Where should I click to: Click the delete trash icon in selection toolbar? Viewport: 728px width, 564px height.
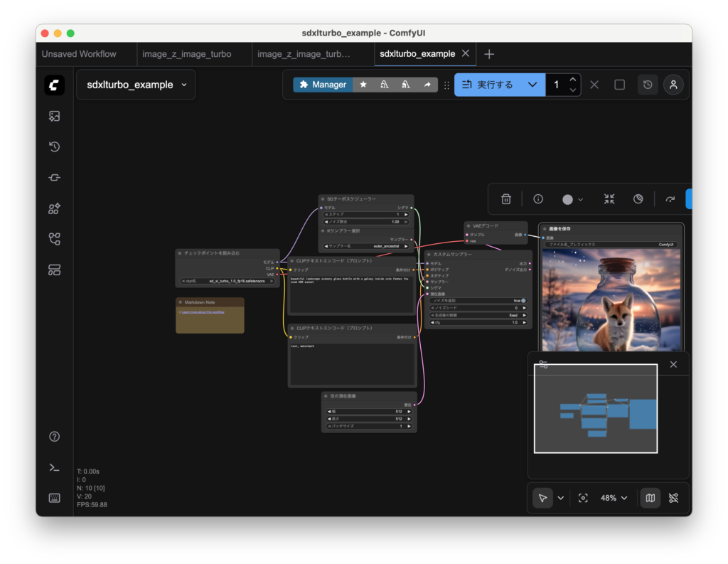506,199
